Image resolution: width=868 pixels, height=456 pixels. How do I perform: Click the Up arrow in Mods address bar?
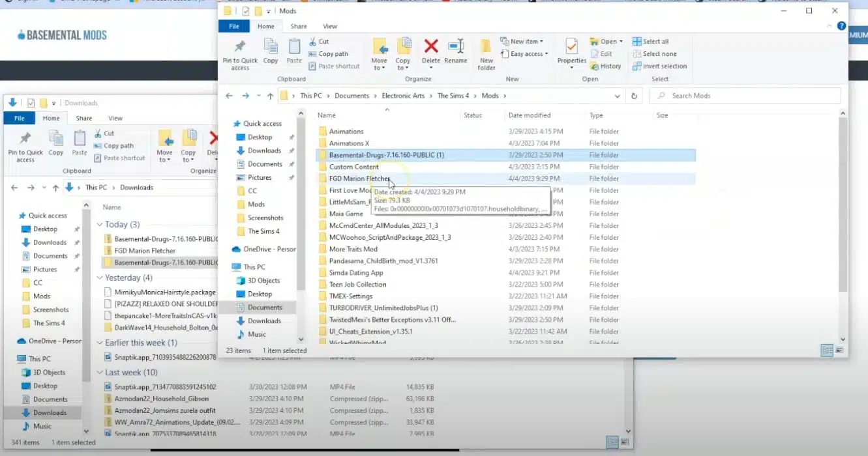pyautogui.click(x=270, y=96)
